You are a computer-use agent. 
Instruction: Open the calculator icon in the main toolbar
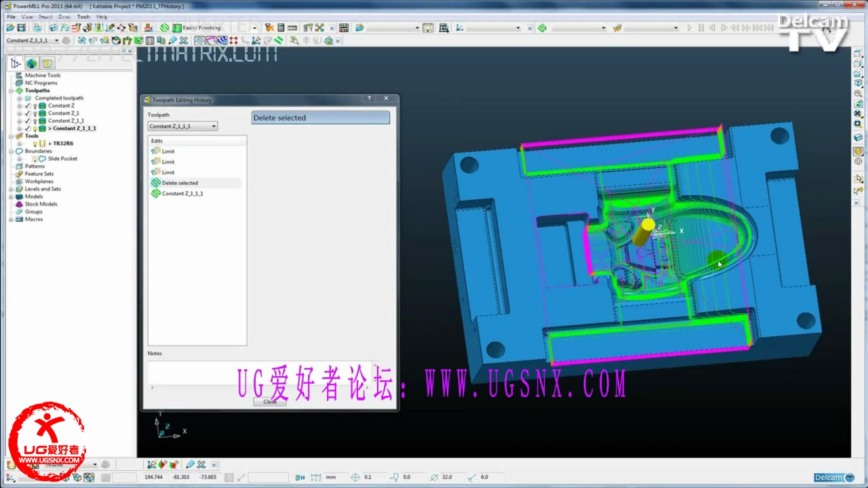pyautogui.click(x=281, y=28)
